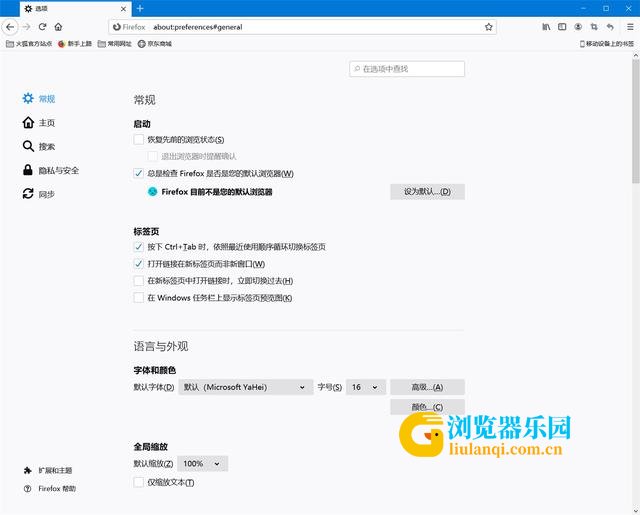Open the hamburger application menu
640x515 pixels.
tap(630, 27)
